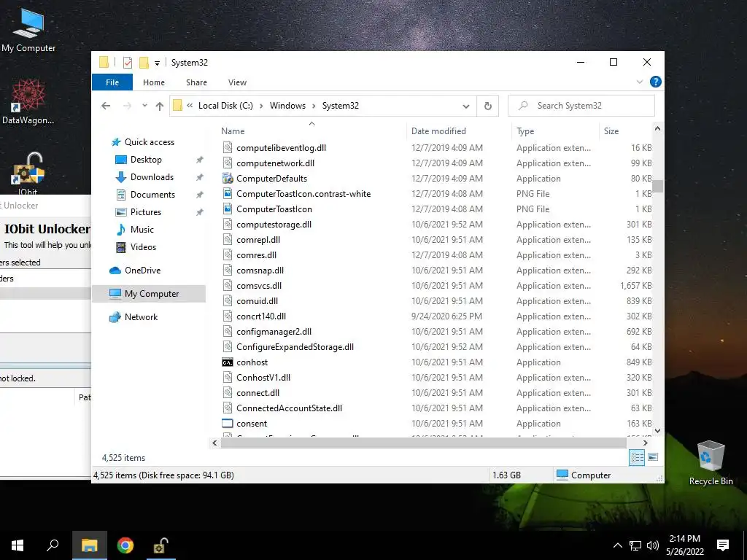Click the vertical scrollbar thumb
The height and width of the screenshot is (560, 747).
[658, 186]
